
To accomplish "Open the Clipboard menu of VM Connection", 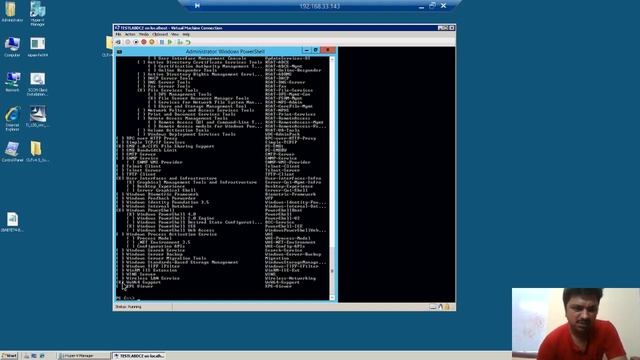I will coord(160,34).
